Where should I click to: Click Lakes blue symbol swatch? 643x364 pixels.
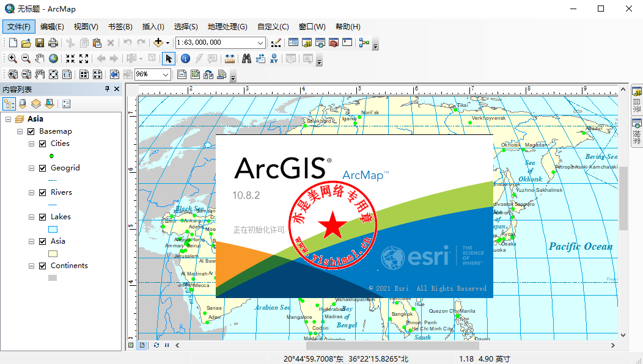[53, 229]
